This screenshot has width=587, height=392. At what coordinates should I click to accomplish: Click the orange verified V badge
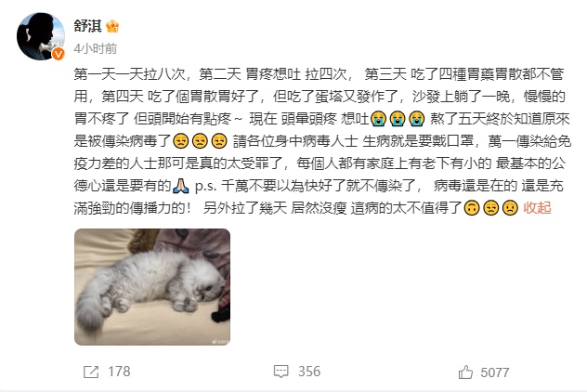tap(58, 54)
